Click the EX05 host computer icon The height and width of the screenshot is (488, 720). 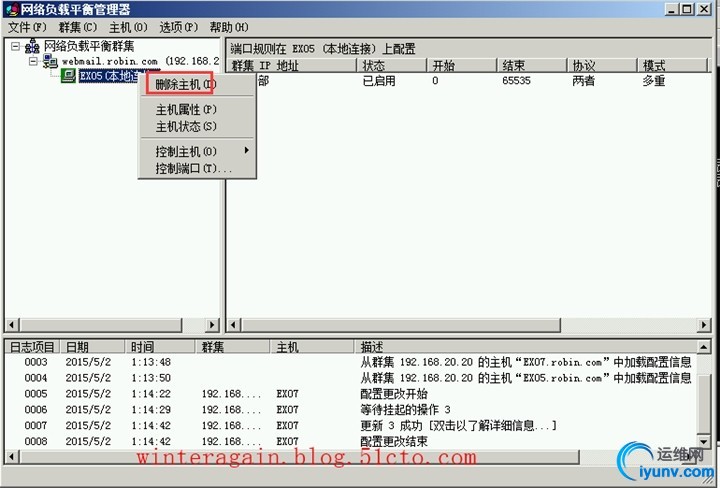tap(68, 76)
